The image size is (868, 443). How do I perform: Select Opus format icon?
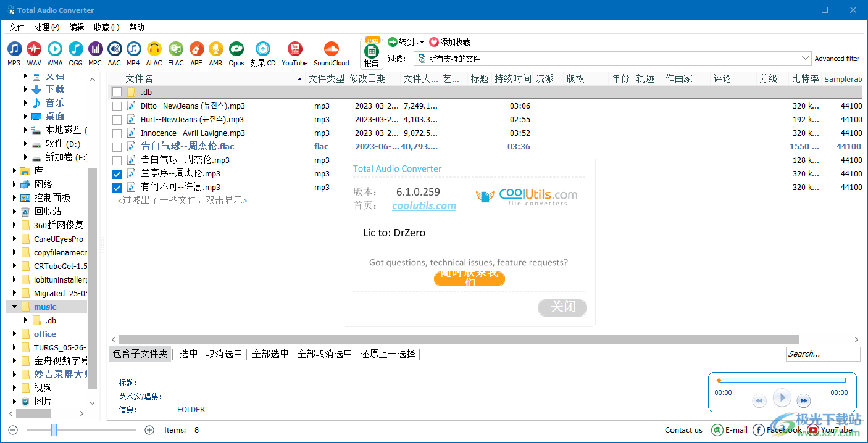point(236,49)
